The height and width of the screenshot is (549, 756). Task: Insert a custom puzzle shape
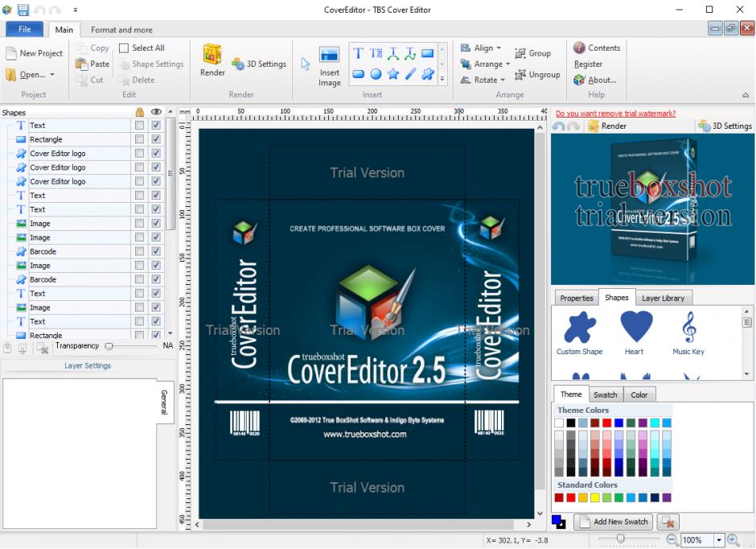(428, 74)
